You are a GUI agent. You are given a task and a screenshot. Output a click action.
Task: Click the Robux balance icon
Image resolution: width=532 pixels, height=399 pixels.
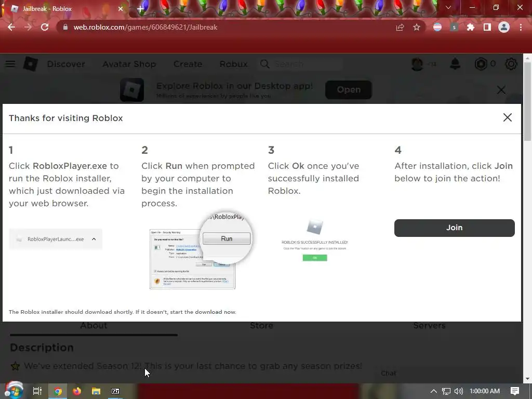481,64
